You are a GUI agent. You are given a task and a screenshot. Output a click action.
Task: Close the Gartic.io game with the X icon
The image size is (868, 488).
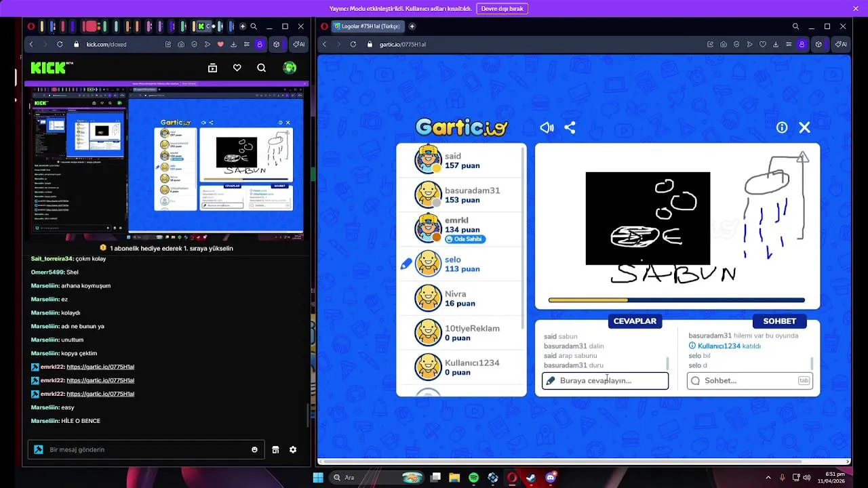804,127
